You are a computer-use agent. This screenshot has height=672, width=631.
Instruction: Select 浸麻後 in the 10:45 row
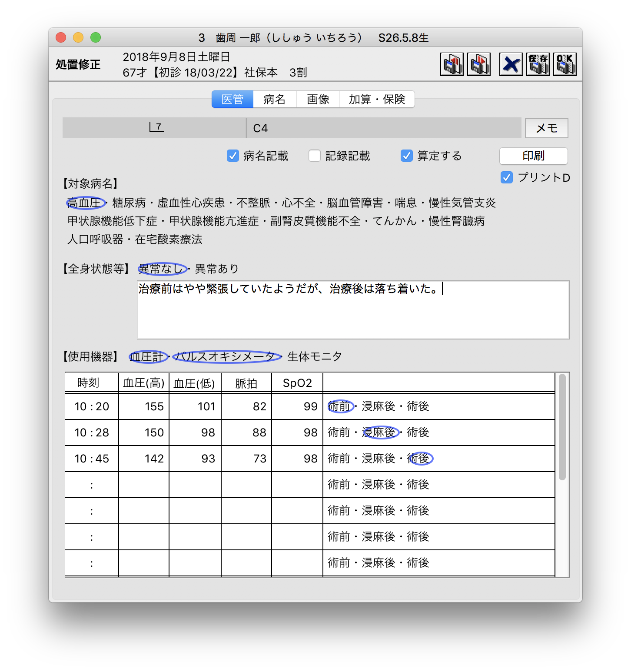point(379,459)
